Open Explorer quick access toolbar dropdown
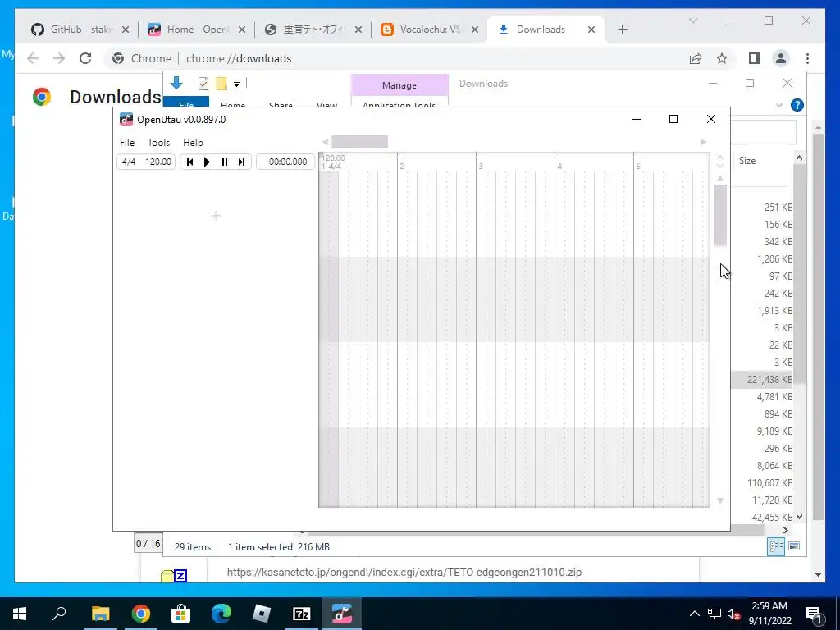The height and width of the screenshot is (630, 840). (236, 84)
